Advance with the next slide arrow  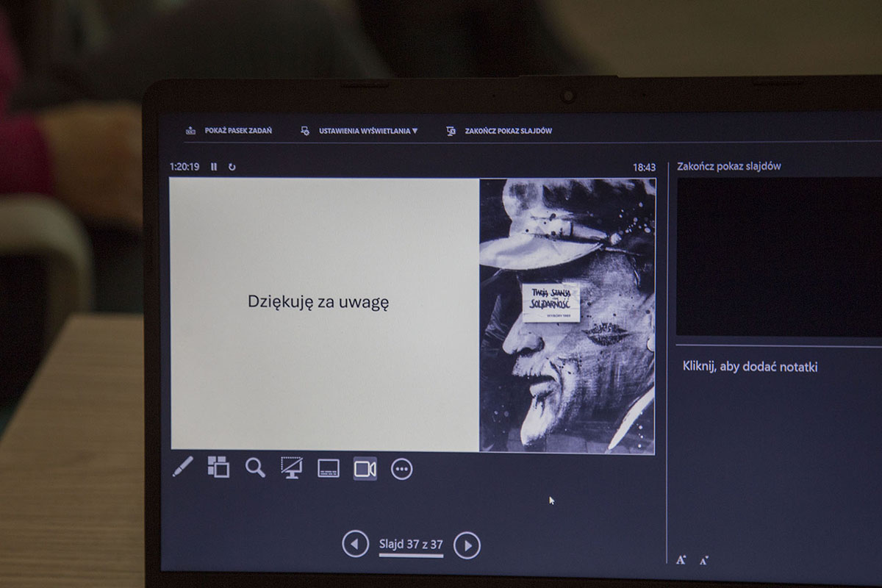(x=467, y=545)
